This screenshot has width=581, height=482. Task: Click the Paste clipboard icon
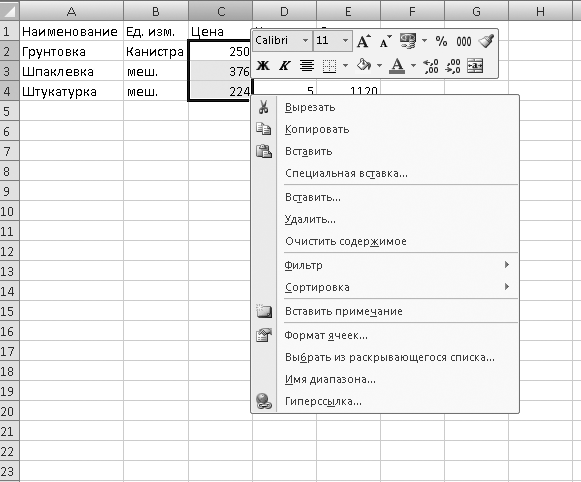click(264, 151)
